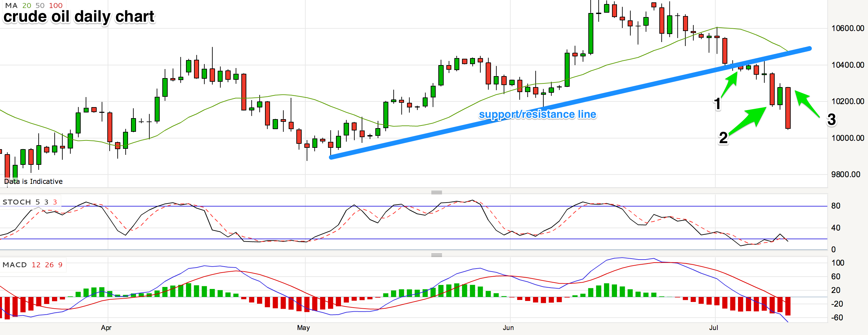Click the MACD 9 signal parameter value

[60, 265]
